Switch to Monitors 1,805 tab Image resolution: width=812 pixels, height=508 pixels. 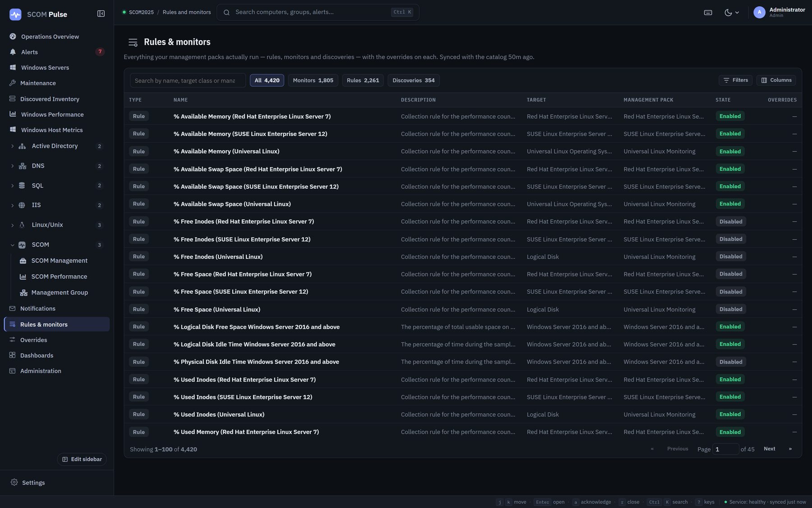coord(313,80)
